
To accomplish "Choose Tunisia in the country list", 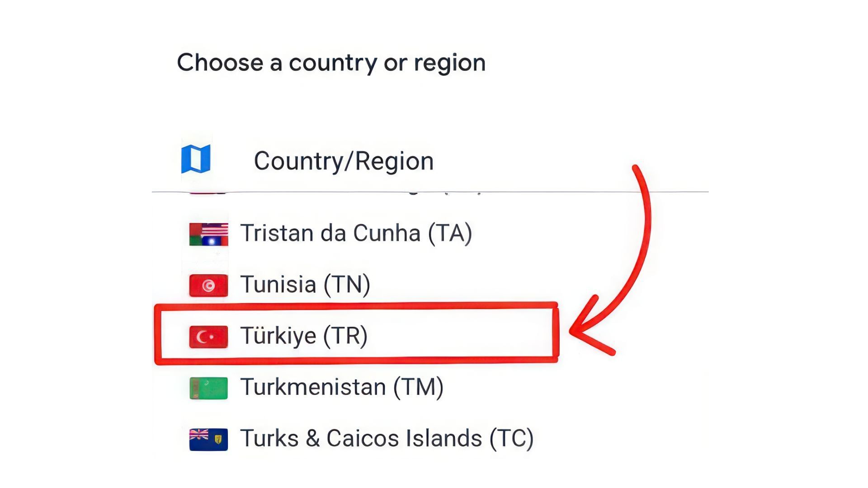I will (278, 285).
